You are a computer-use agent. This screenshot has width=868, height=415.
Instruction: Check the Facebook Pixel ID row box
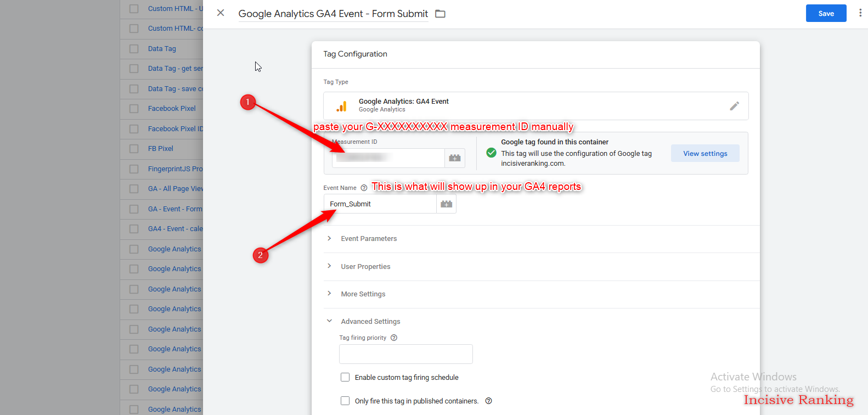134,129
